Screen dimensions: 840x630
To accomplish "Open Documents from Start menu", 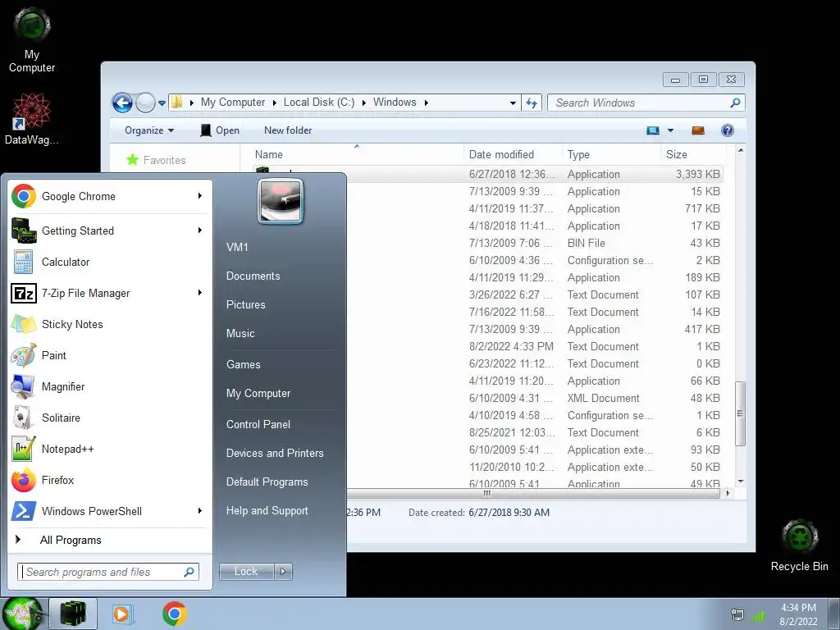I will (253, 276).
